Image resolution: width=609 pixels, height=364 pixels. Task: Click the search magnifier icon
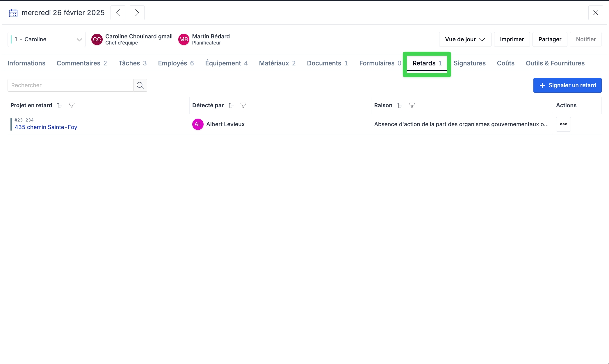140,85
